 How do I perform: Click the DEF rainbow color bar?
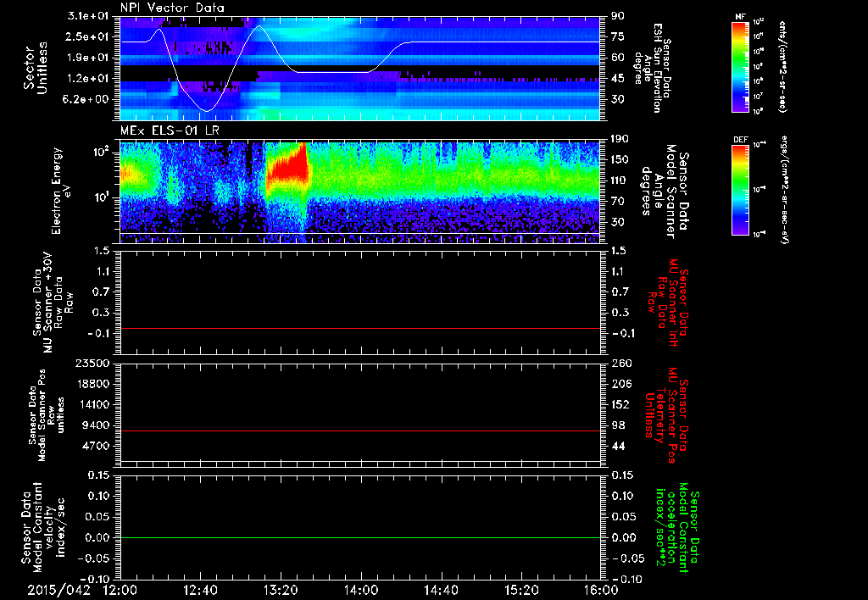click(x=740, y=190)
